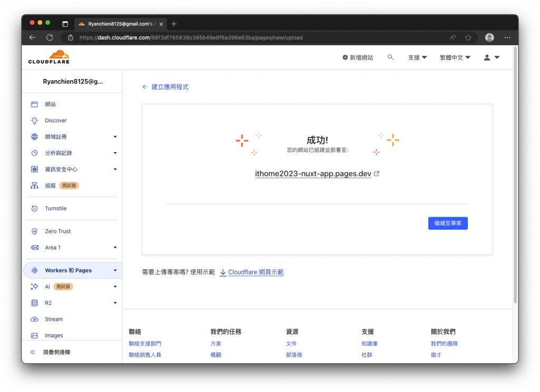Viewport: 540px width, 392px height.
Task: Click the browser back arrow
Action: tap(32, 37)
